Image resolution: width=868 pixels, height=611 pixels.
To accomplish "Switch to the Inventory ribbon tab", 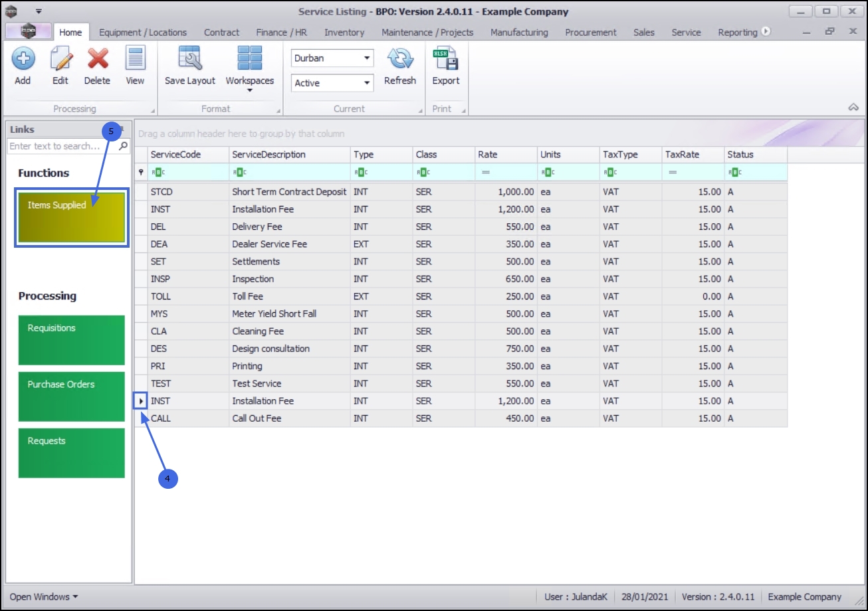I will 344,33.
